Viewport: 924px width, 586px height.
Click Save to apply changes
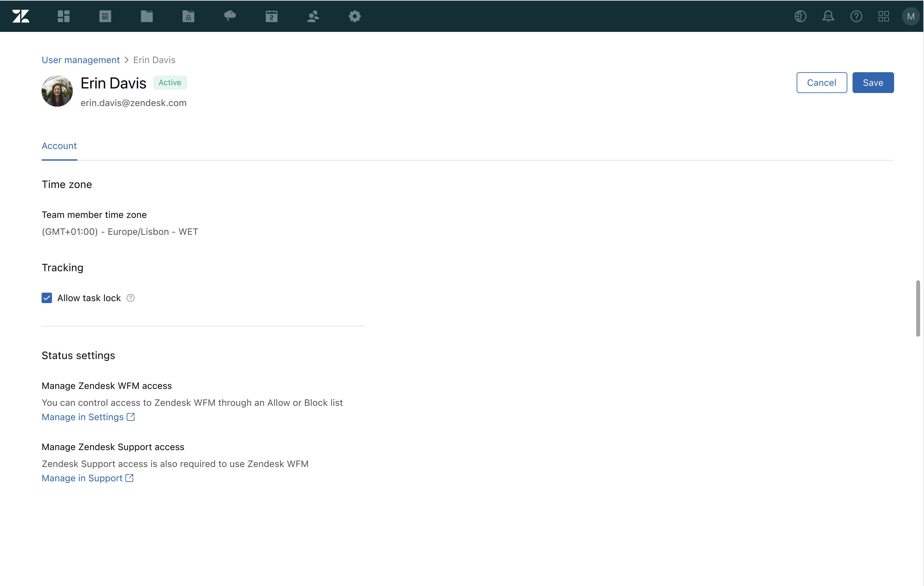(873, 82)
